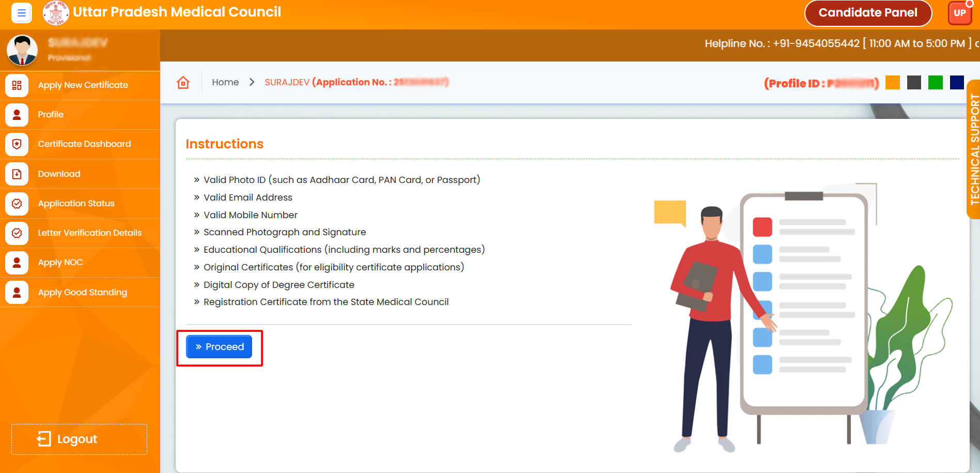
Task: Click the Apply New Certificate grid icon
Action: [x=17, y=85]
